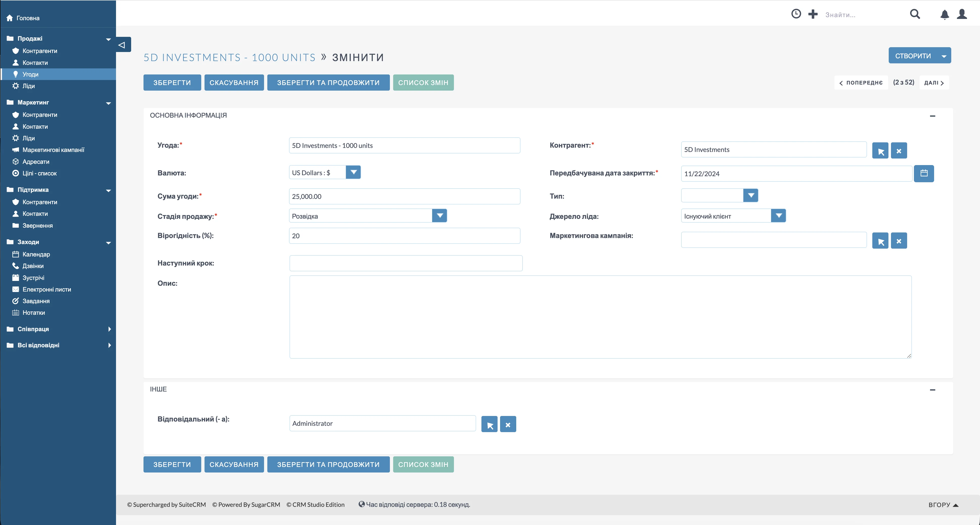Collapse the ОСНОВНА ІНФОРМАЦІЯ panel

tap(932, 116)
